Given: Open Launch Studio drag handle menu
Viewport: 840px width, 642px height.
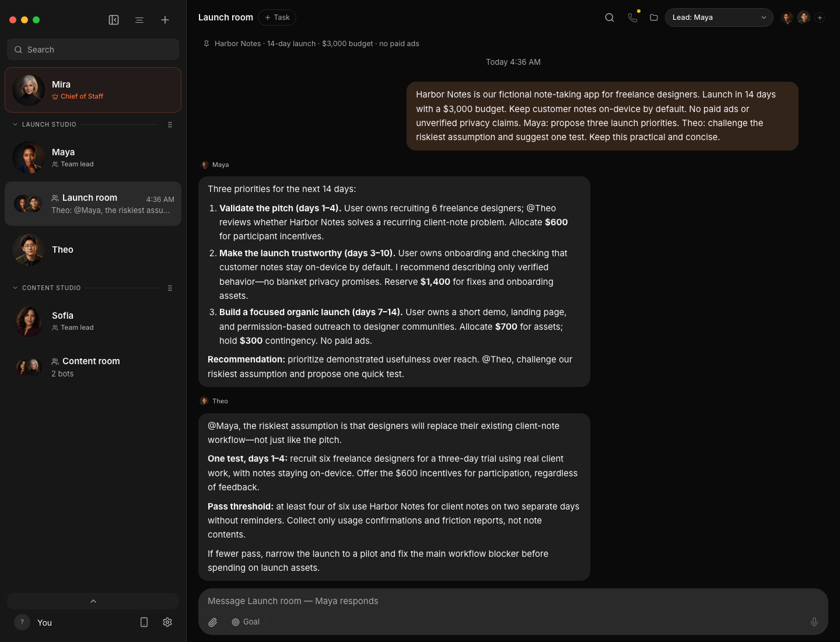Looking at the screenshot, I should coord(170,124).
